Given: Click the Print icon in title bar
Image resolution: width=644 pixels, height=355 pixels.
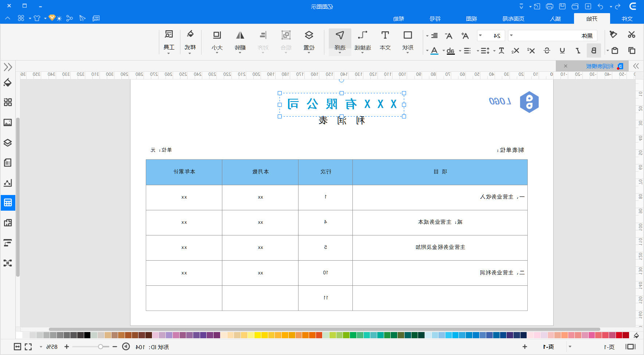Looking at the screenshot, I should coord(550,6).
